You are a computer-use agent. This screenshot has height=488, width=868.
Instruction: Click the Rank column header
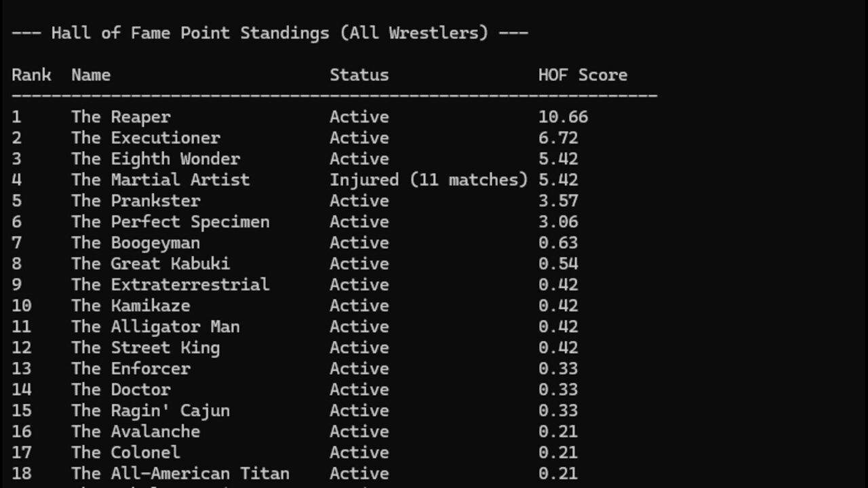coord(31,75)
